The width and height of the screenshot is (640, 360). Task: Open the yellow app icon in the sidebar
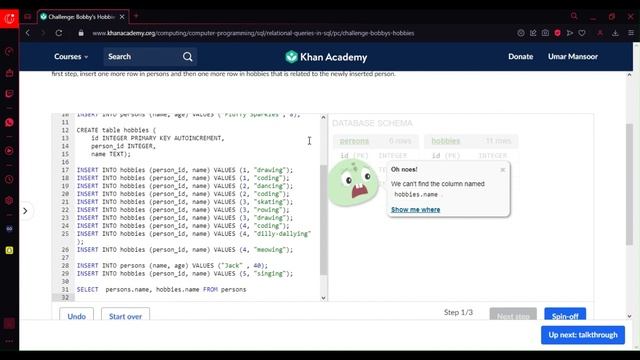(x=9, y=250)
